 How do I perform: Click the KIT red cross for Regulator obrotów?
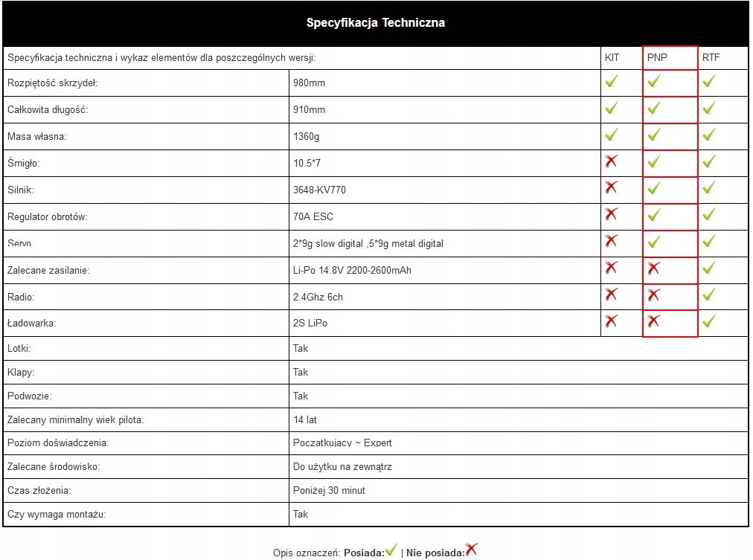pyautogui.click(x=612, y=214)
